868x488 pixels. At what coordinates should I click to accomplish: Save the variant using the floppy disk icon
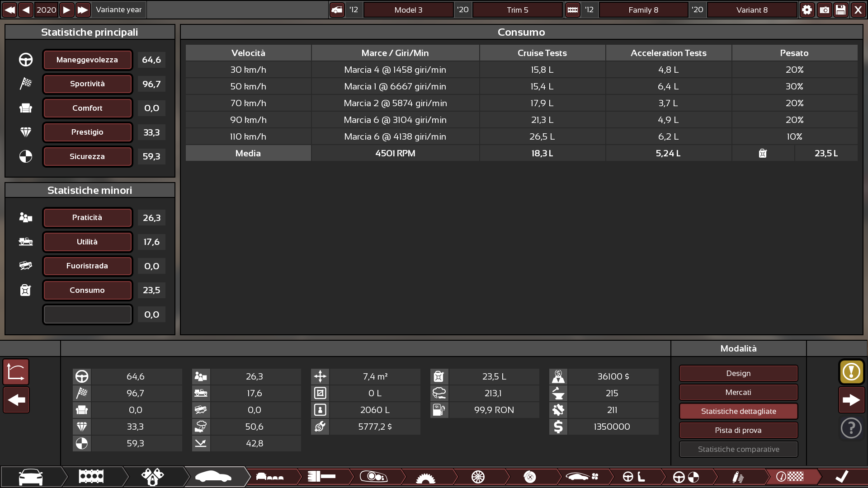pyautogui.click(x=840, y=9)
